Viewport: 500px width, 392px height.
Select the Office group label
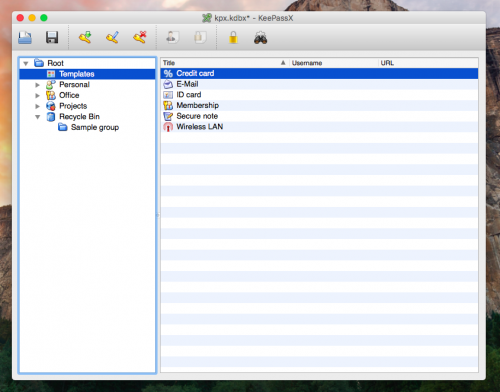point(69,95)
